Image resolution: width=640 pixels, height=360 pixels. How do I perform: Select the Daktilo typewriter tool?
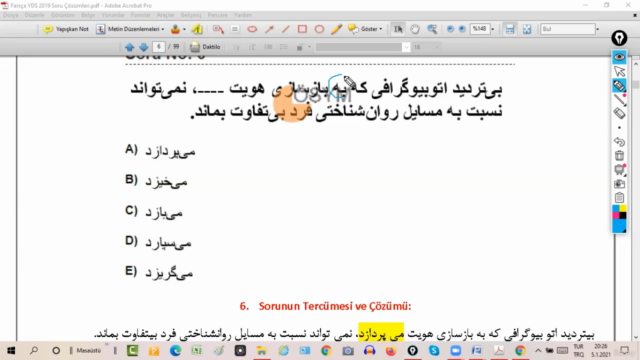click(205, 47)
